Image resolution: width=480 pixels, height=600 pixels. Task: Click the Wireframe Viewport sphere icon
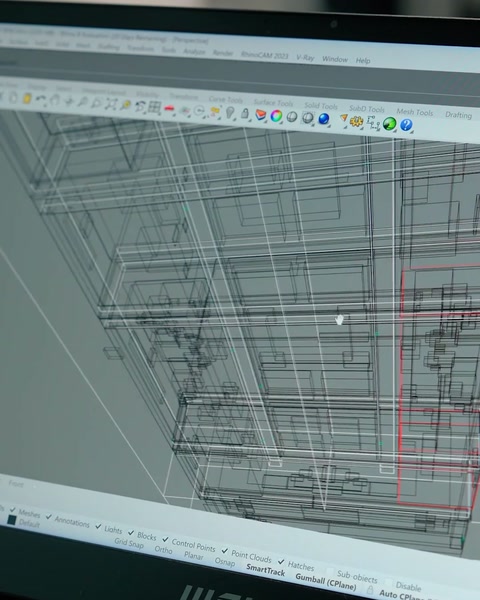(308, 118)
